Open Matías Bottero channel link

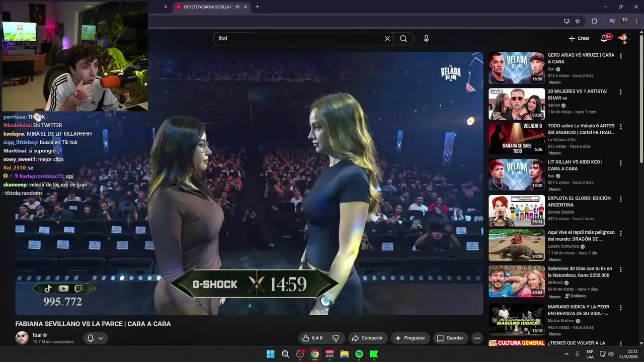point(560,321)
